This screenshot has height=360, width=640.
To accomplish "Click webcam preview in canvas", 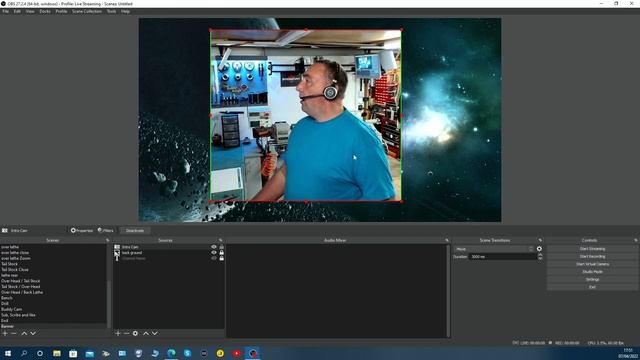I will (305, 116).
